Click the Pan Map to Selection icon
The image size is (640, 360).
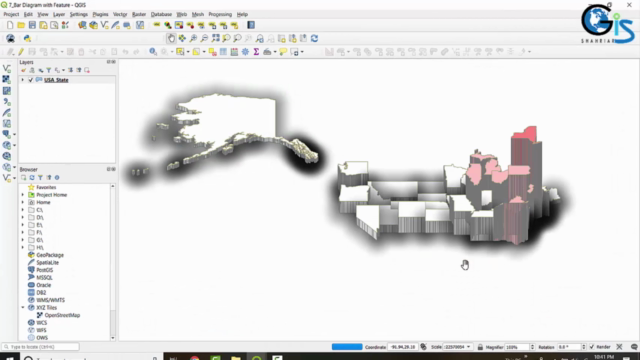pos(182,38)
